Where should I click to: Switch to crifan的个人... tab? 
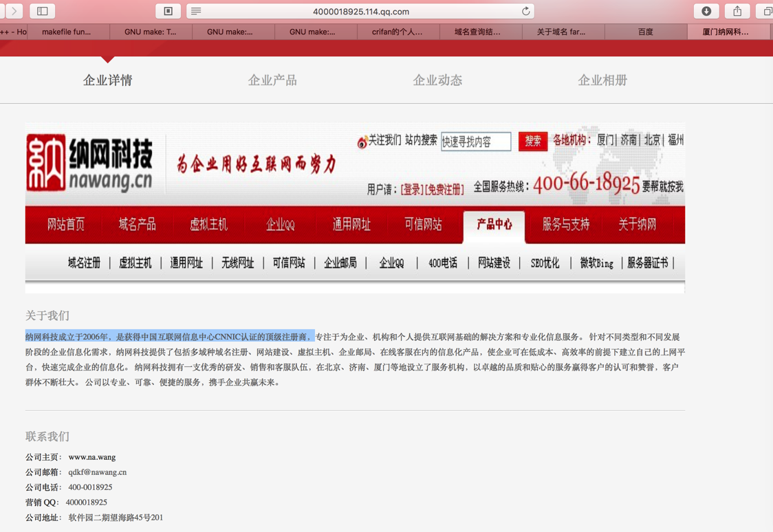(397, 32)
